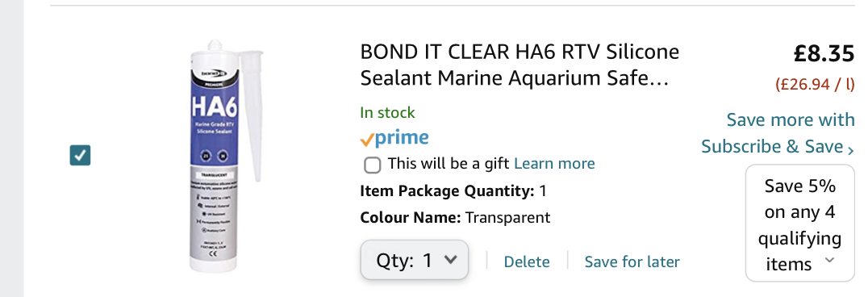Viewport: 868px width, 297px height.
Task: Click the £26.94 / l unit price
Action: 815,84
